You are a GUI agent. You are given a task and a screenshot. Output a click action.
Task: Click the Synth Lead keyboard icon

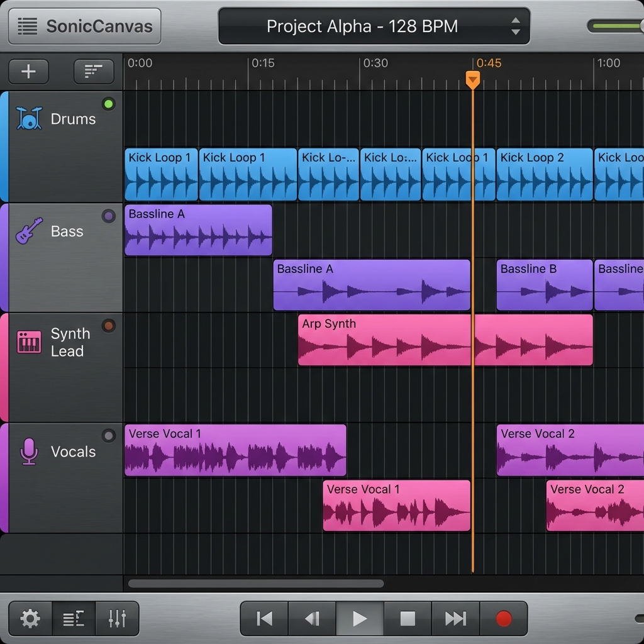pos(29,341)
